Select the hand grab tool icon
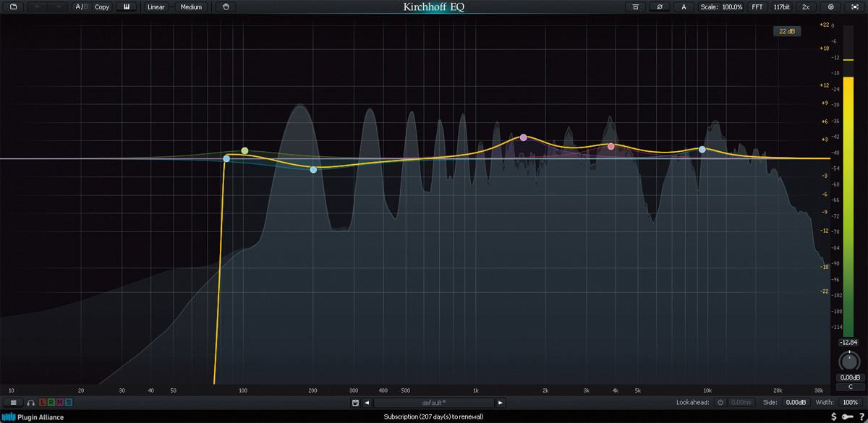 pos(226,7)
